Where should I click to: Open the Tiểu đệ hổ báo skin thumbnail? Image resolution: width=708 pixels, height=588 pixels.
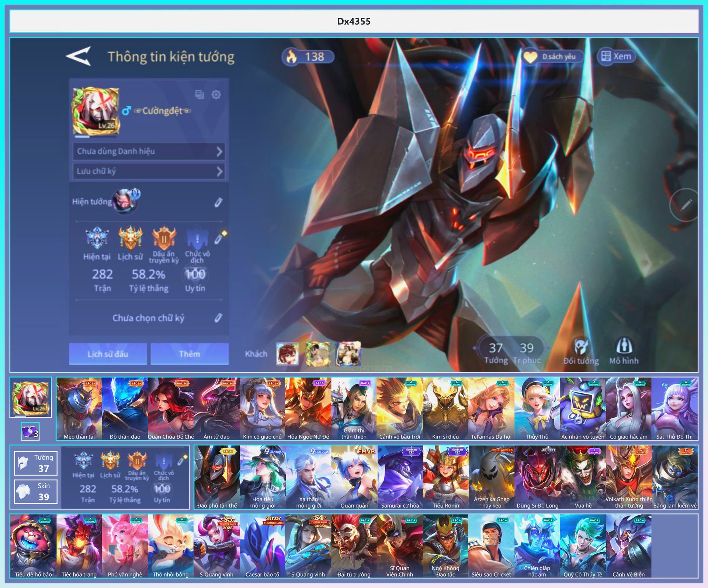point(34,546)
